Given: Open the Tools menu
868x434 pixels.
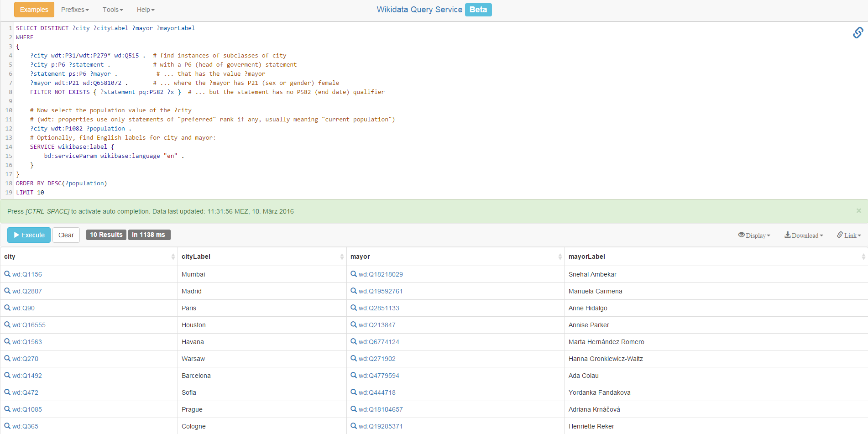Looking at the screenshot, I should (113, 10).
